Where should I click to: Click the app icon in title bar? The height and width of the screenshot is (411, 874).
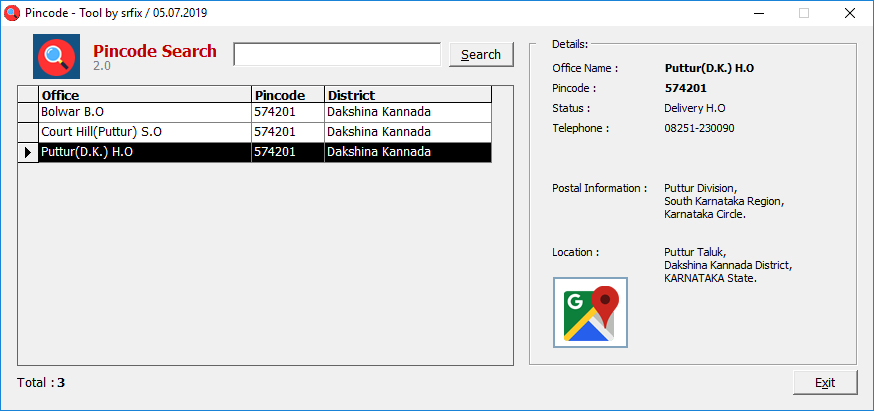[x=12, y=13]
